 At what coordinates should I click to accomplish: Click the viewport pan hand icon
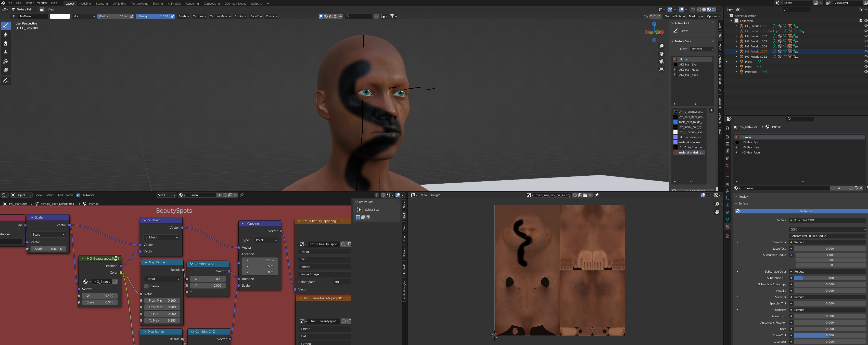[661, 54]
